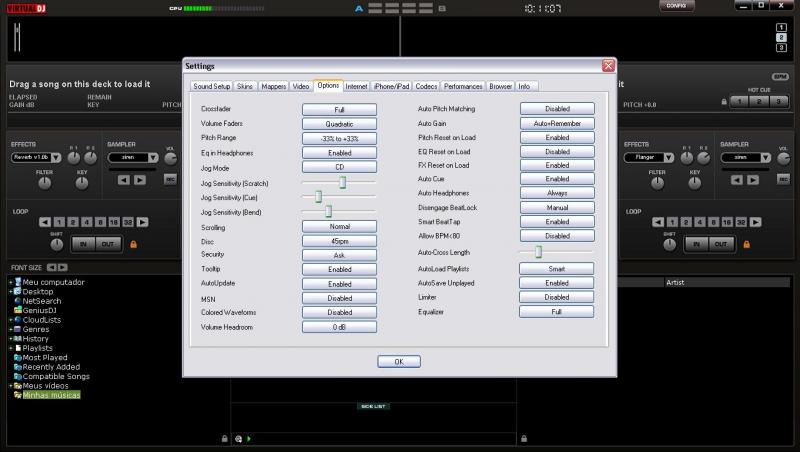Click the right deck loop lock icon
The image size is (800, 452).
click(746, 244)
